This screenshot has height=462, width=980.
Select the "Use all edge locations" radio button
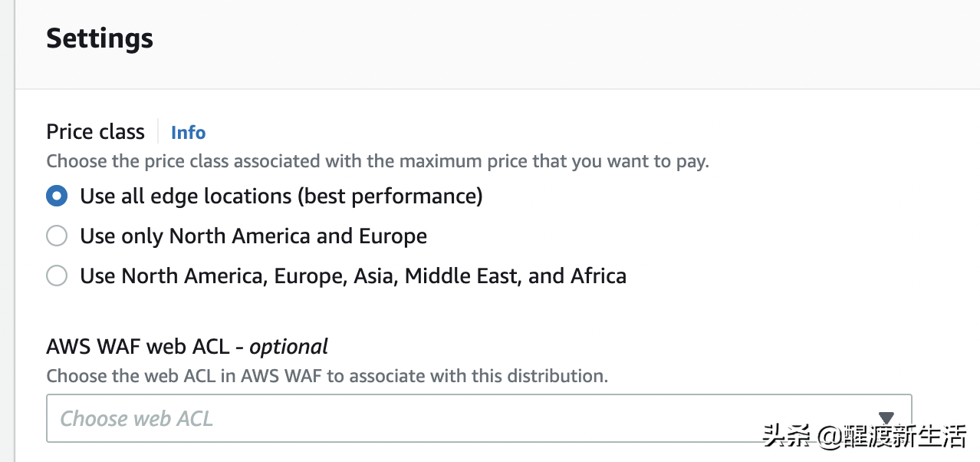[57, 196]
